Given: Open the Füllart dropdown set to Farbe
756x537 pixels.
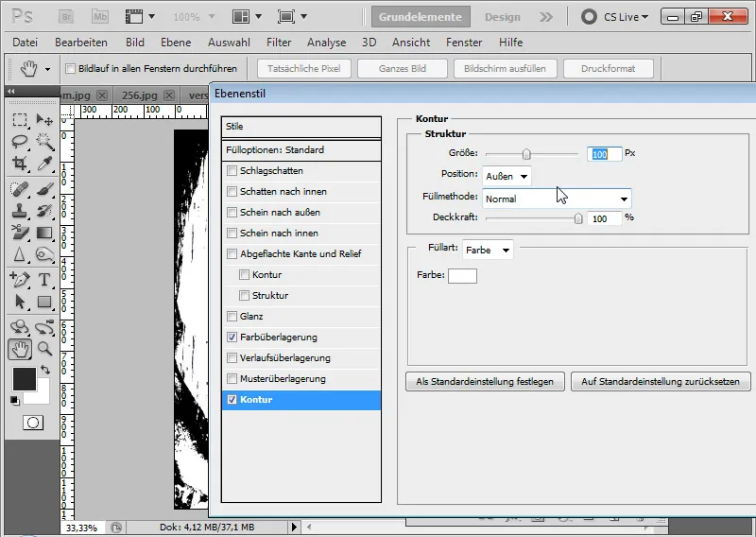Looking at the screenshot, I should pos(488,250).
